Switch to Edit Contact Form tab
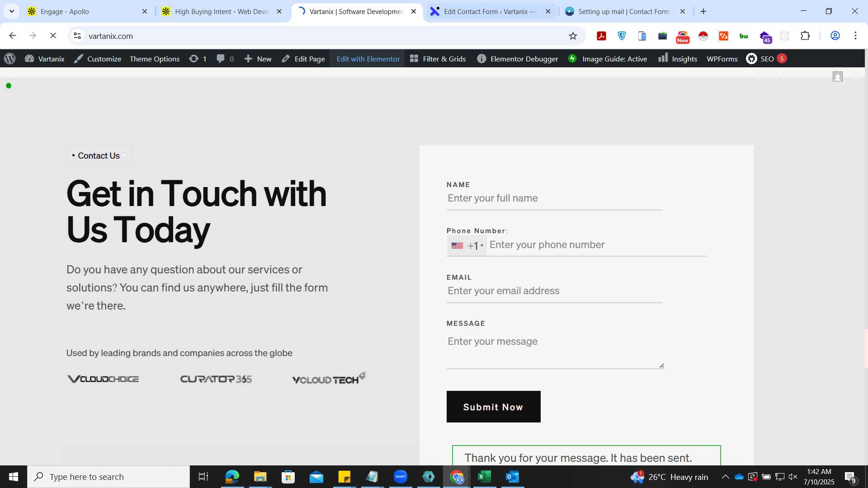This screenshot has height=488, width=868. [x=491, y=11]
